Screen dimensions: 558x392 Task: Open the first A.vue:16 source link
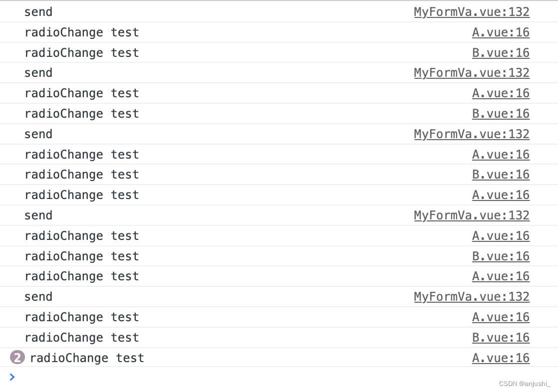coord(500,32)
